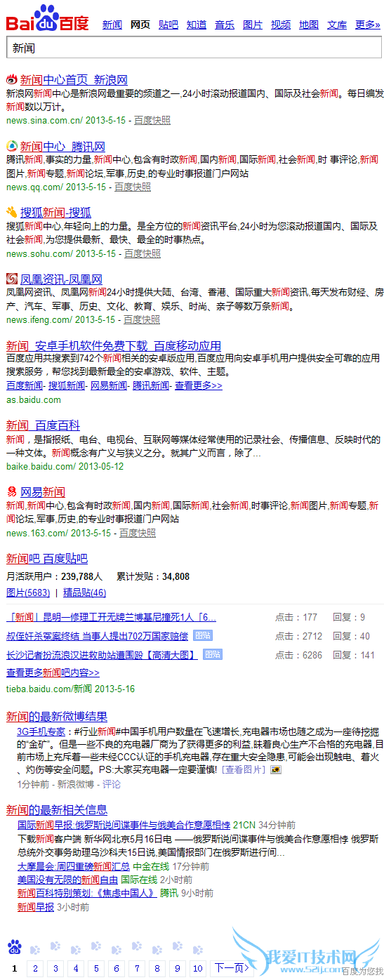This screenshot has width=384, height=980.
Task: Click the 评论 link under weibo
Action: click(x=112, y=783)
